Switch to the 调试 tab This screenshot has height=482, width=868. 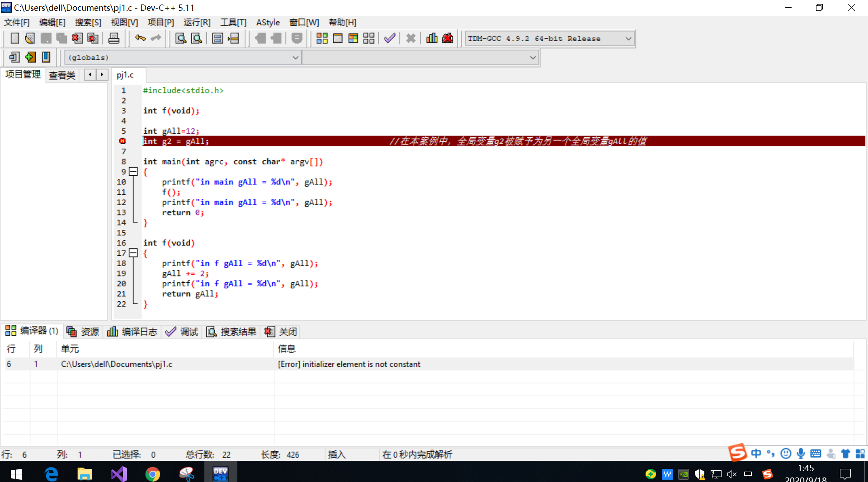coord(182,332)
